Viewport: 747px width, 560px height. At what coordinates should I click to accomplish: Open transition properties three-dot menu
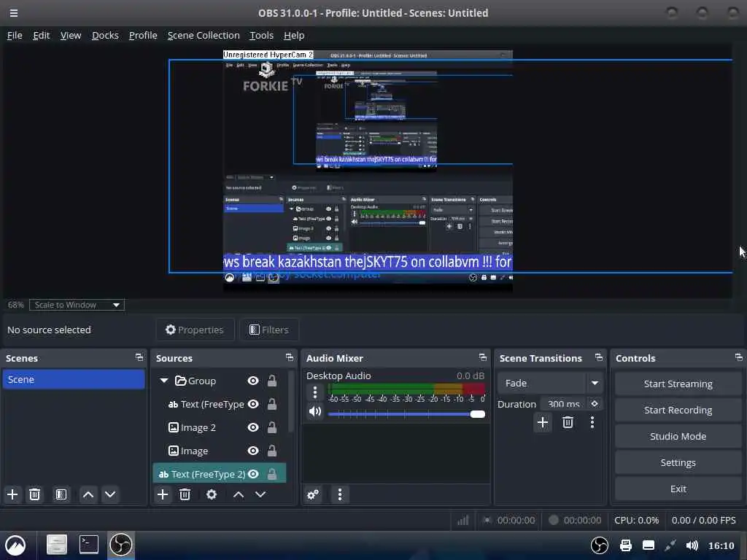pyautogui.click(x=592, y=422)
